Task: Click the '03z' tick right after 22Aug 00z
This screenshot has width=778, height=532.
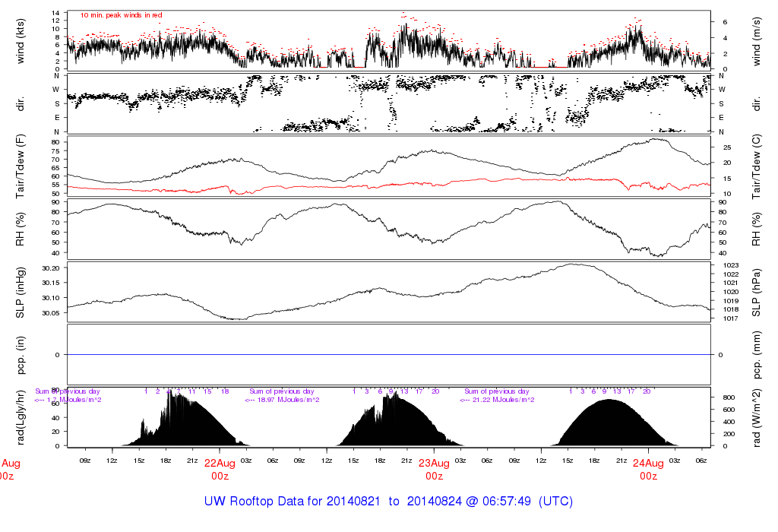Action: click(246, 461)
